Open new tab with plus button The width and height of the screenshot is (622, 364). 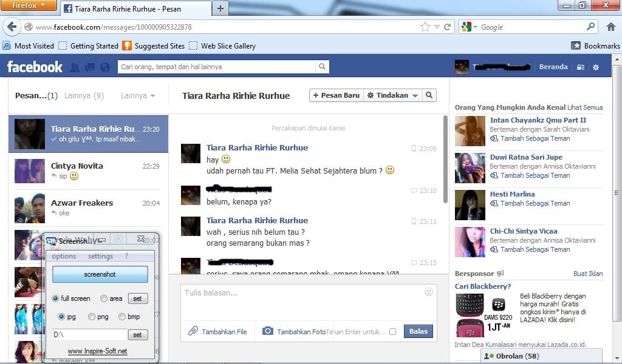pyautogui.click(x=220, y=8)
